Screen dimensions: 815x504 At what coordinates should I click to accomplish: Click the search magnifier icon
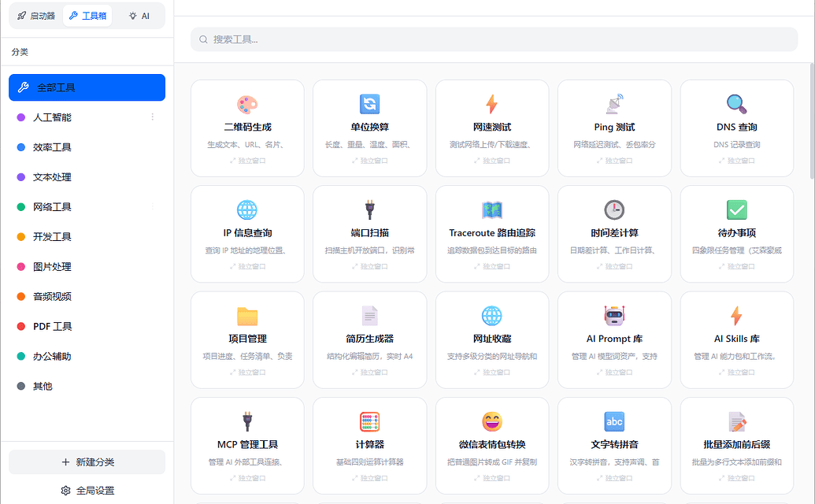203,39
